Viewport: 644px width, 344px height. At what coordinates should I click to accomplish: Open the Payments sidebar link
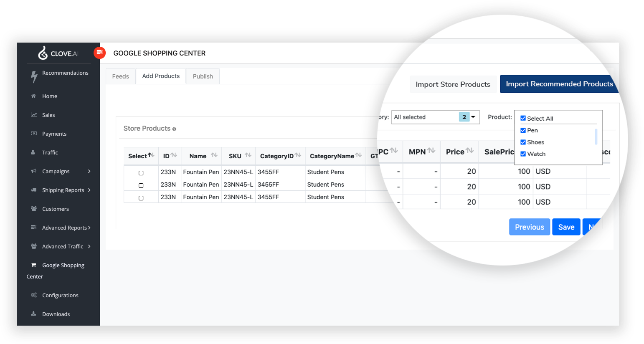[54, 134]
